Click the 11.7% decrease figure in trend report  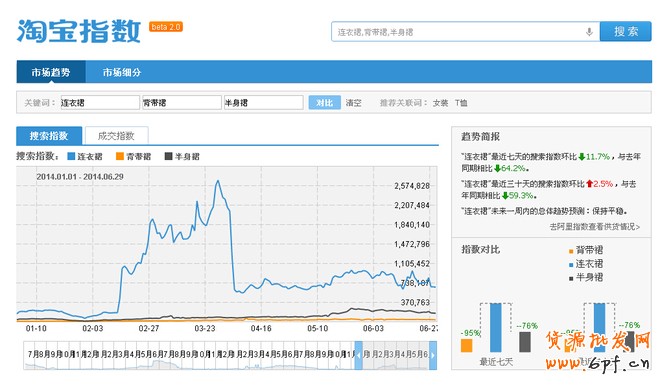[x=598, y=157]
